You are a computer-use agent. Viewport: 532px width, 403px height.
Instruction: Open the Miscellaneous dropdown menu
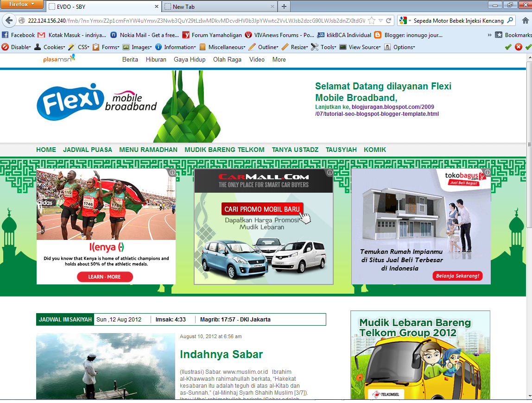coord(222,47)
